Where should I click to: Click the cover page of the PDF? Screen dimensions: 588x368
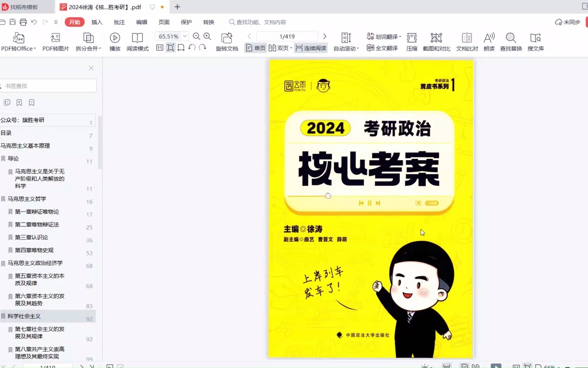pyautogui.click(x=371, y=209)
